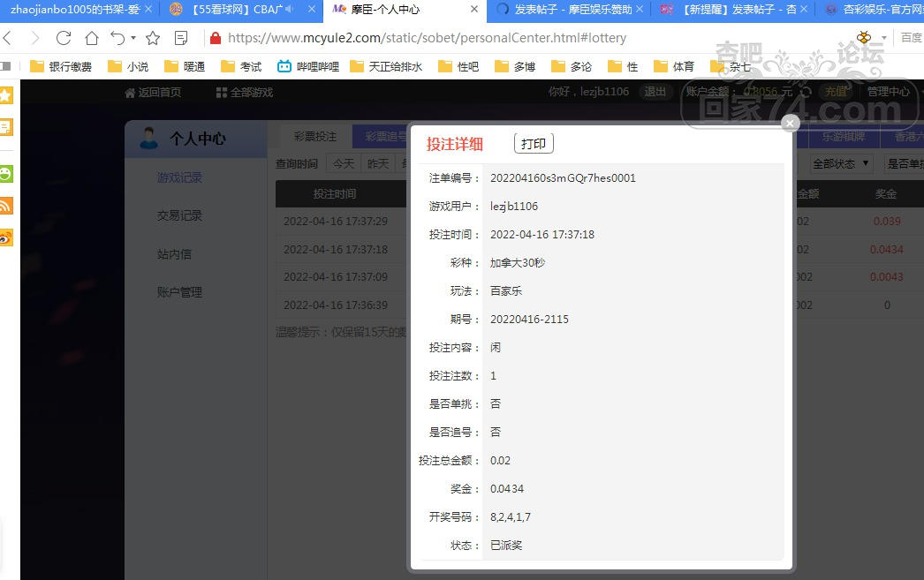Open 天正给排水 bookmark folder
The width and height of the screenshot is (924, 580).
[x=386, y=66]
